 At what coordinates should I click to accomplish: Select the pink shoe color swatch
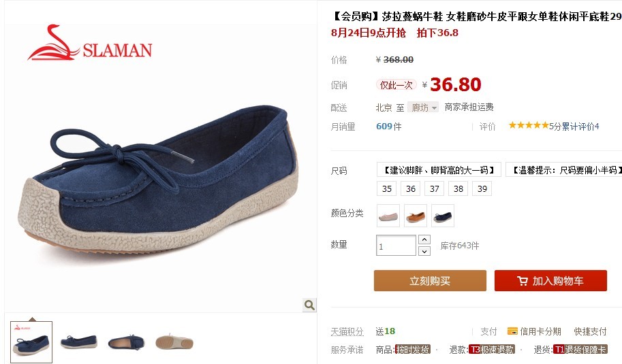(x=388, y=216)
